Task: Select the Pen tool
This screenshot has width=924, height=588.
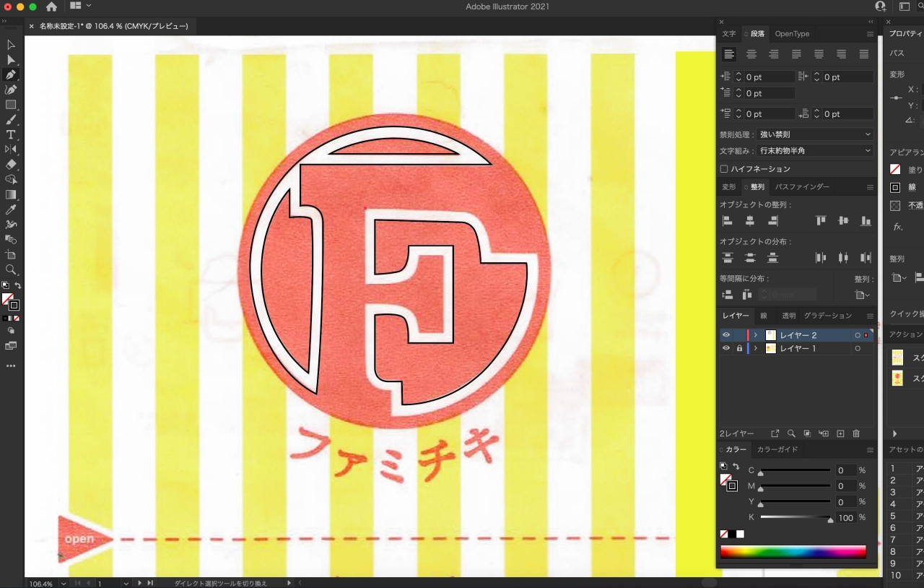Action: (x=11, y=75)
